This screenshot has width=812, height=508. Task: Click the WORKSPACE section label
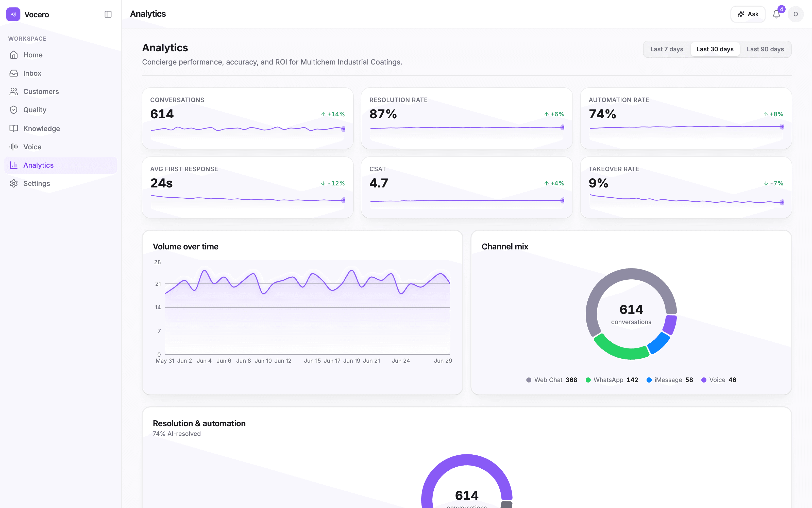[x=27, y=39]
